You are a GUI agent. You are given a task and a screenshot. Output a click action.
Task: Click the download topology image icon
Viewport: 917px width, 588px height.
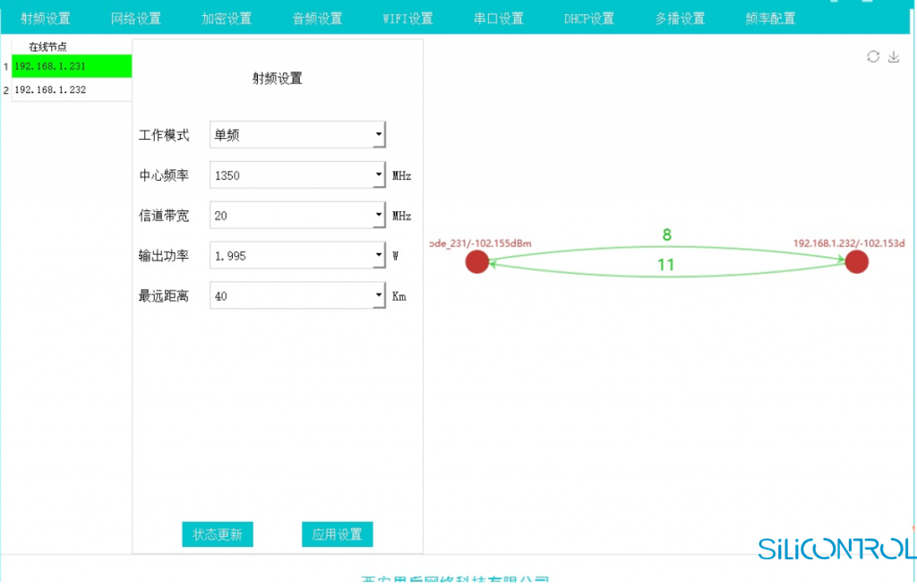(894, 56)
